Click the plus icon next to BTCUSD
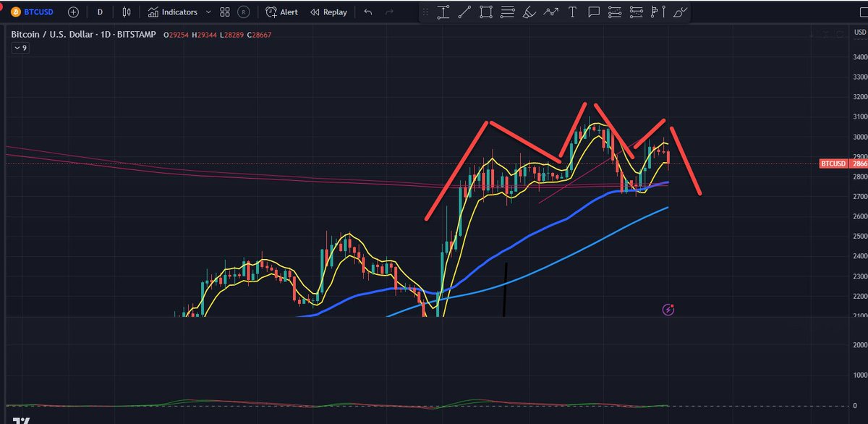868x424 pixels. (x=72, y=12)
